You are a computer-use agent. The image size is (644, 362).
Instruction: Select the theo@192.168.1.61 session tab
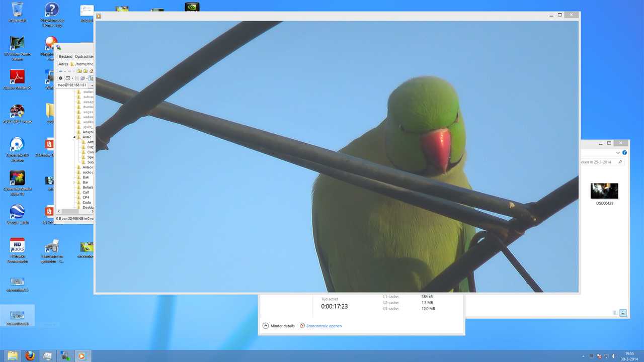coord(72,85)
